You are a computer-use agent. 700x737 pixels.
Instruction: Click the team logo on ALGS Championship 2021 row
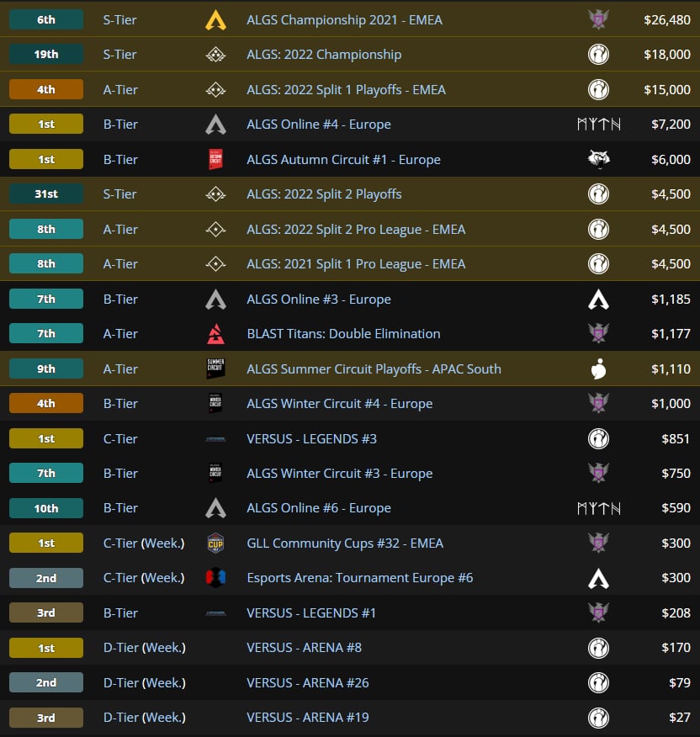[x=598, y=19]
